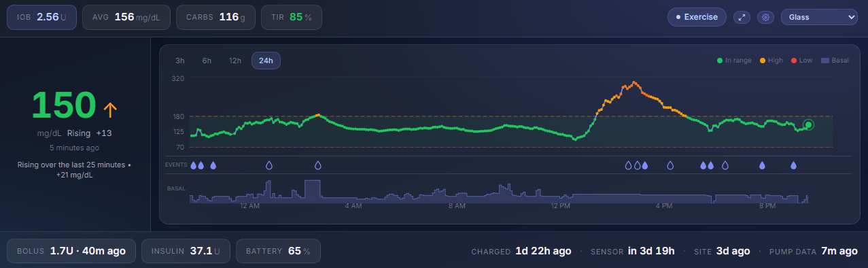Viewport: 868px width, 268px height.
Task: Click the very first drop in Events row
Action: coord(194,165)
